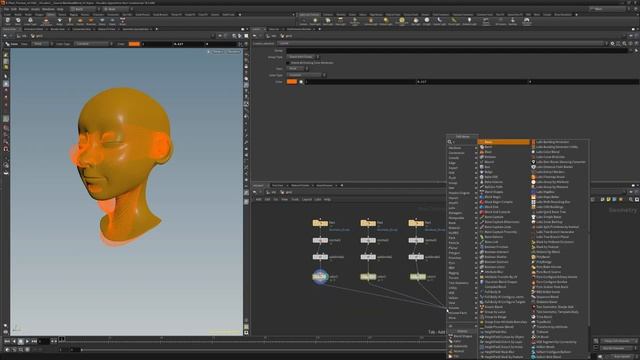Open the parameter pane gear menu

click(x=612, y=43)
